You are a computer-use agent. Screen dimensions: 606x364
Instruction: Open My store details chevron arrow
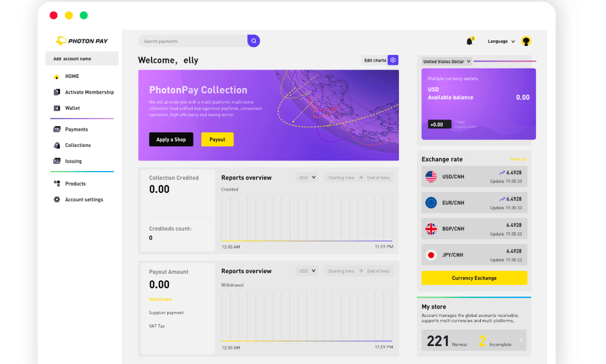tap(521, 340)
